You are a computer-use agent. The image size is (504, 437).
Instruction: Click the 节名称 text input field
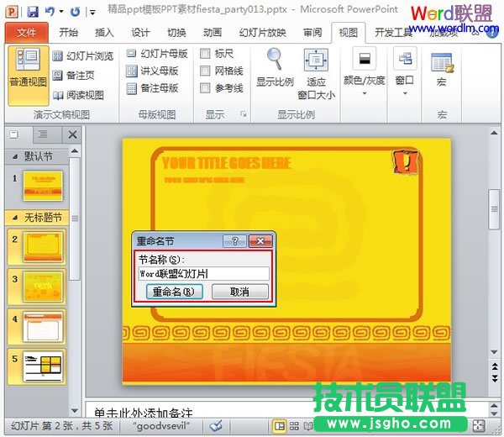pos(204,274)
